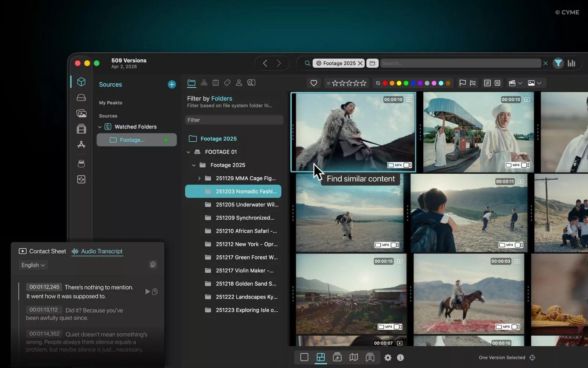
Task: Open the English language dropdown
Action: 33,265
